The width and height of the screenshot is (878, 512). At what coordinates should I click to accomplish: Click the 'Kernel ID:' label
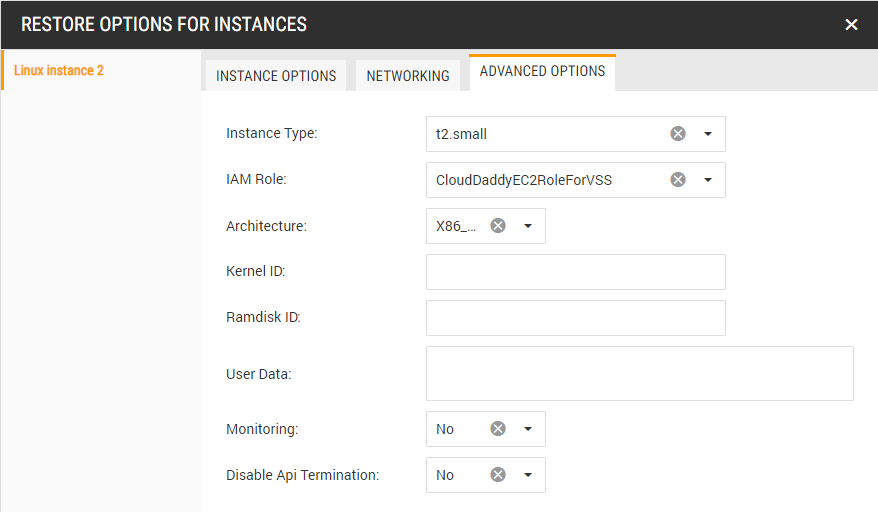point(255,271)
